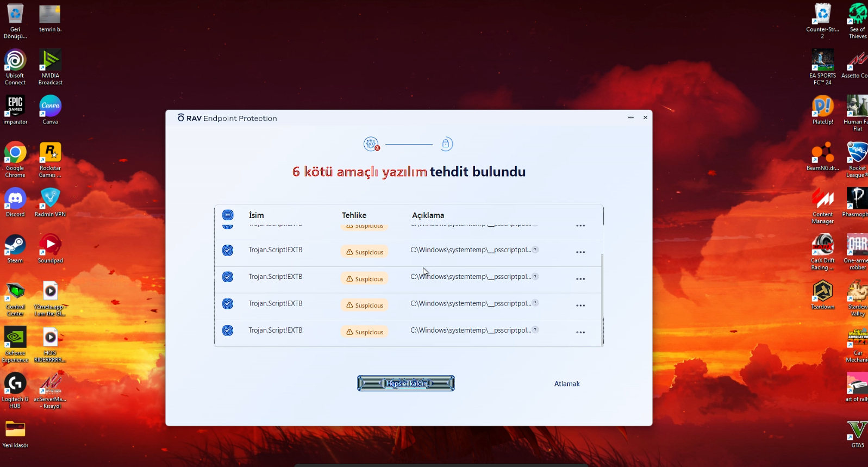Close the RAV Endpoint Protection window
The width and height of the screenshot is (868, 467).
pos(645,117)
